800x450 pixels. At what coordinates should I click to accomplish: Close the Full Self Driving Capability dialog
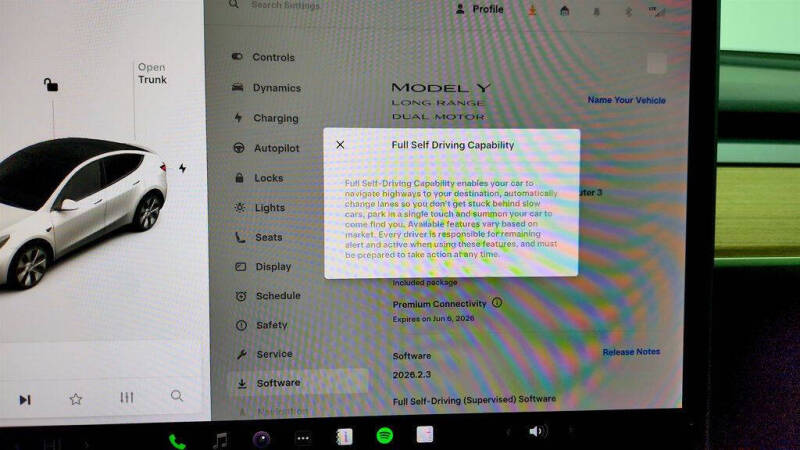click(x=340, y=145)
